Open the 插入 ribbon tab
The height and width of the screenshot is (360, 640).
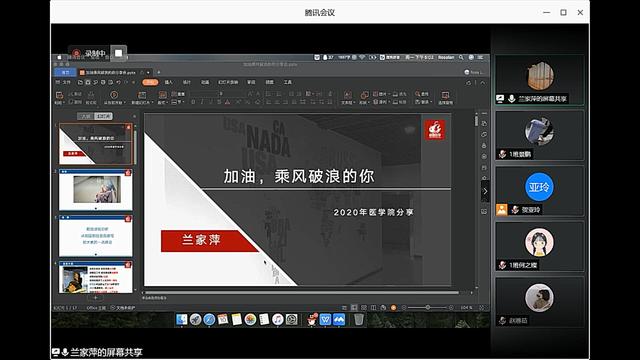coord(169,82)
